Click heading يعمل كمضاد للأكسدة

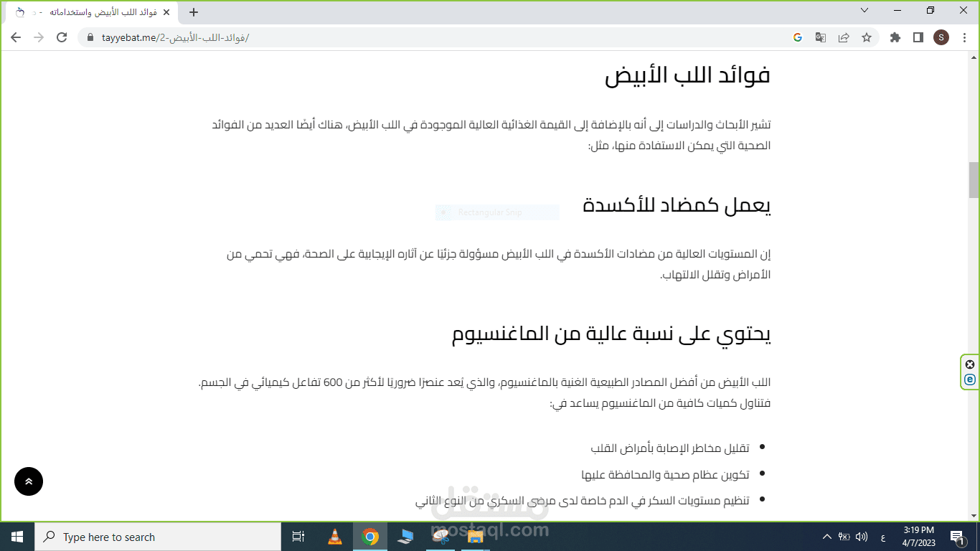[x=677, y=206]
